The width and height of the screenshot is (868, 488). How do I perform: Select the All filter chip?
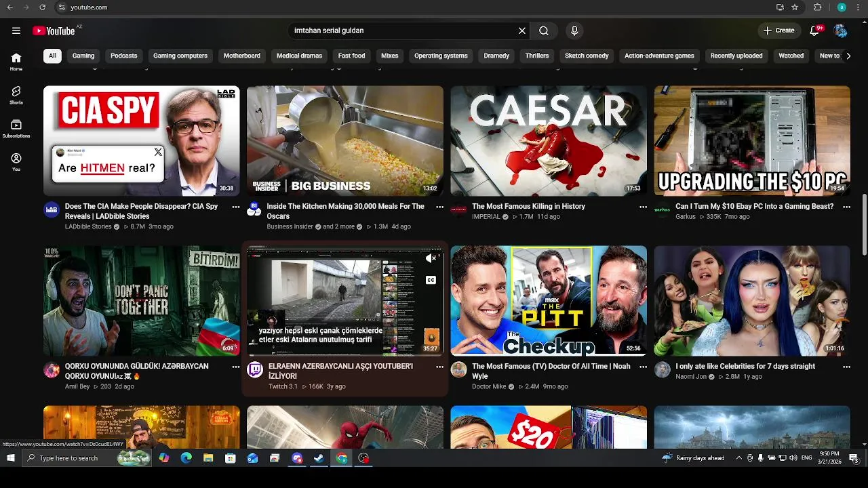tap(52, 56)
